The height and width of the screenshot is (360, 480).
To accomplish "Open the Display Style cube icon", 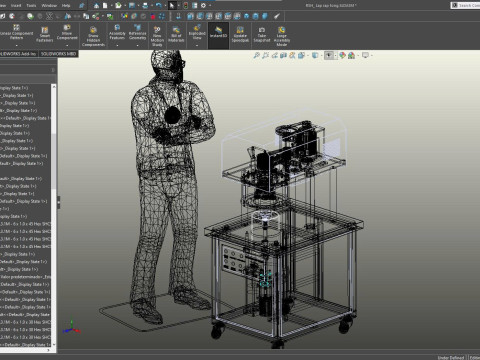I will tap(315, 55).
